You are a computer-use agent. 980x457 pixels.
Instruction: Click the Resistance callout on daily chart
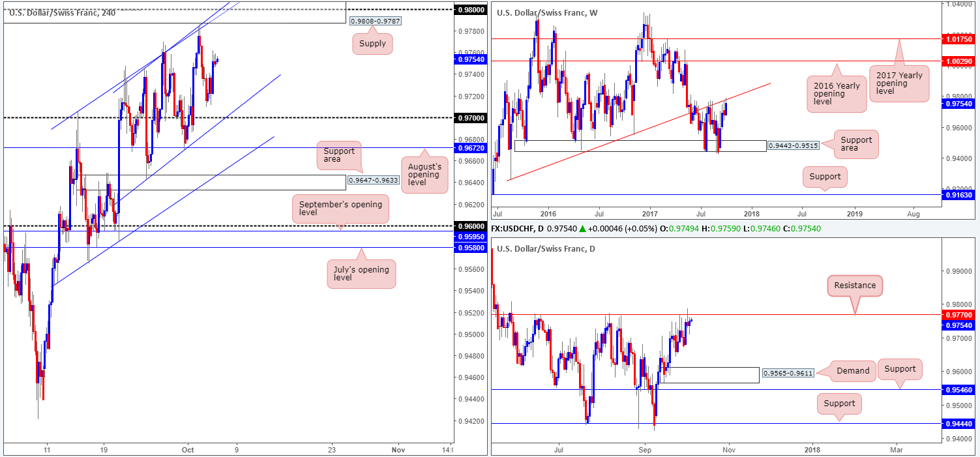point(855,285)
